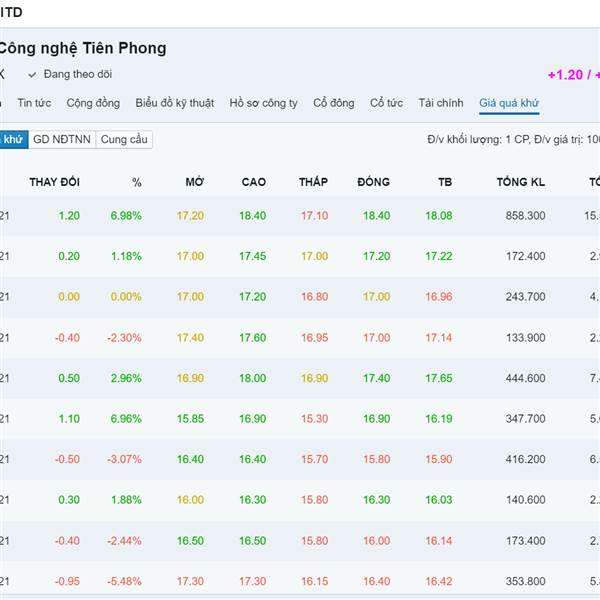
Task: Click the 353.800 total volume cell
Action: click(525, 581)
